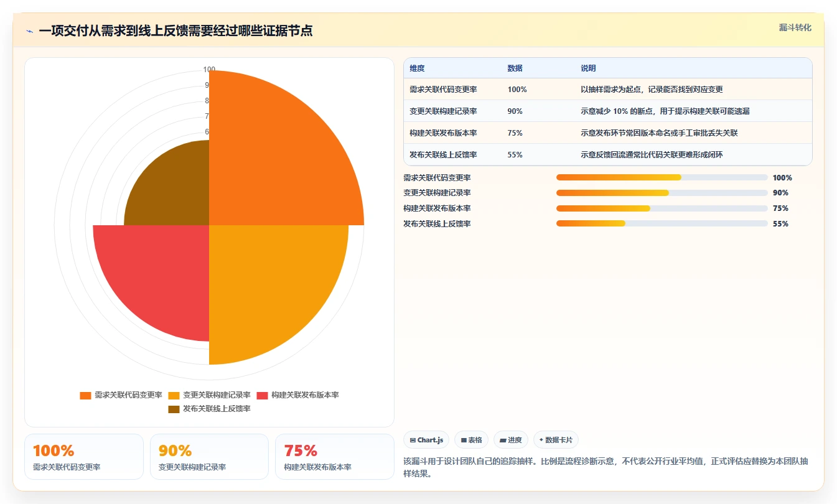The height and width of the screenshot is (504, 837).
Task: Click the orange 100% data card value
Action: 54,451
